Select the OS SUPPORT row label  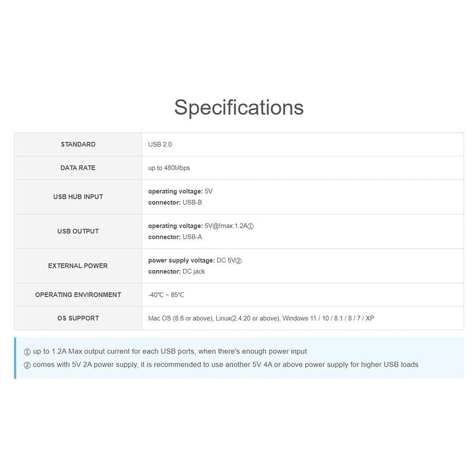pos(78,318)
